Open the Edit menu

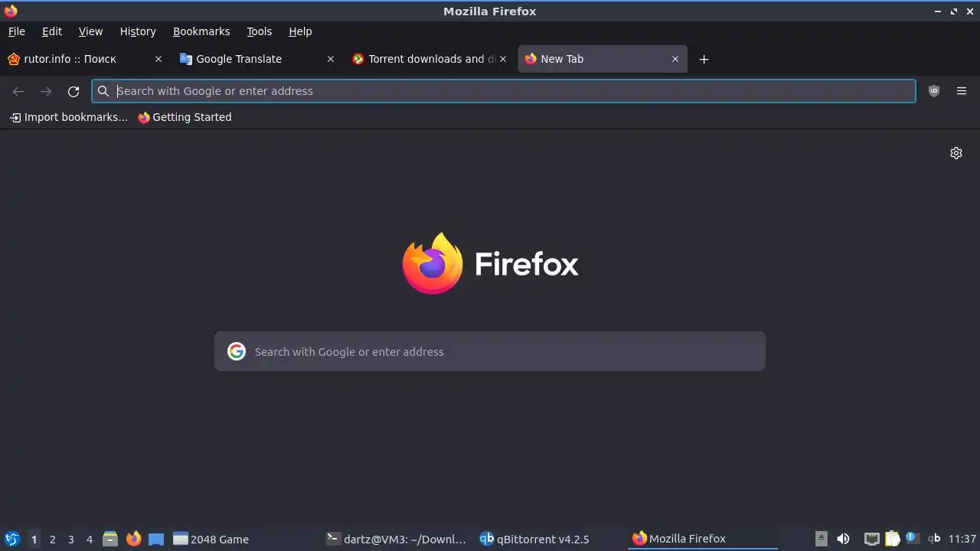[52, 31]
